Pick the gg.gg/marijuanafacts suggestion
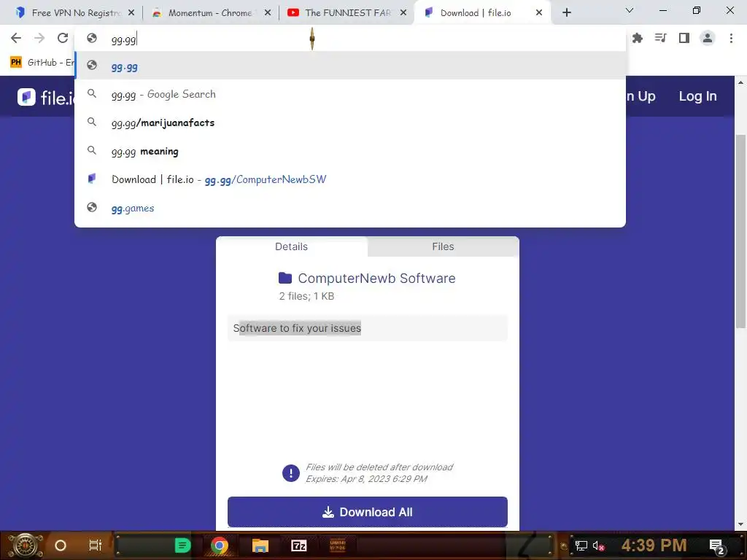 coord(350,122)
